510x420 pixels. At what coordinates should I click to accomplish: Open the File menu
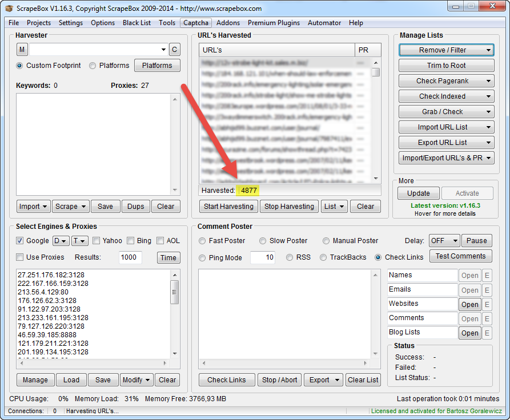pyautogui.click(x=14, y=23)
